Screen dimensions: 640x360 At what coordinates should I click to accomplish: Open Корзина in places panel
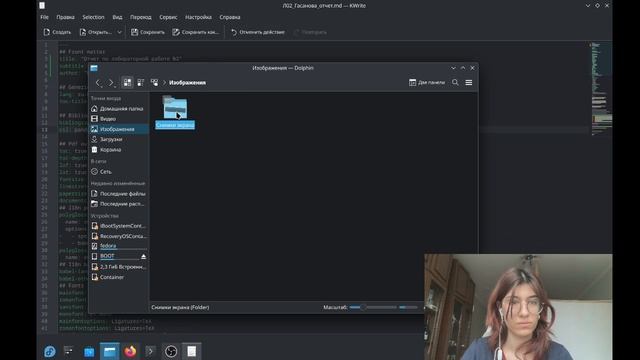[x=118, y=149]
